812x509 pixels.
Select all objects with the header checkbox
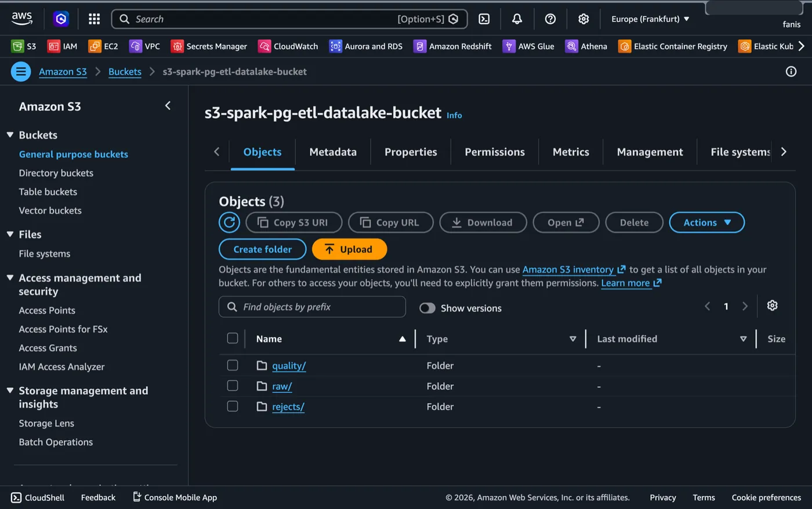[x=233, y=338]
